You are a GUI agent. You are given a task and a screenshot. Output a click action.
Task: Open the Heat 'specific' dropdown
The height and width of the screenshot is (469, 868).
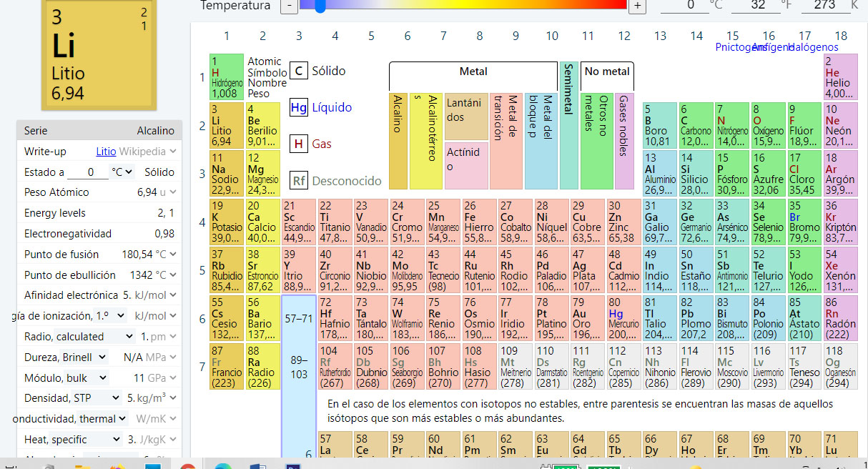87,439
